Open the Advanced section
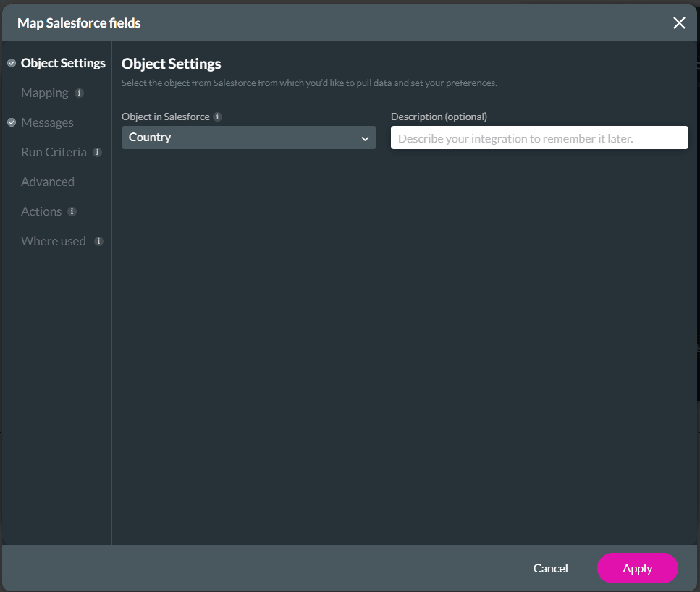The width and height of the screenshot is (700, 592). 48,182
